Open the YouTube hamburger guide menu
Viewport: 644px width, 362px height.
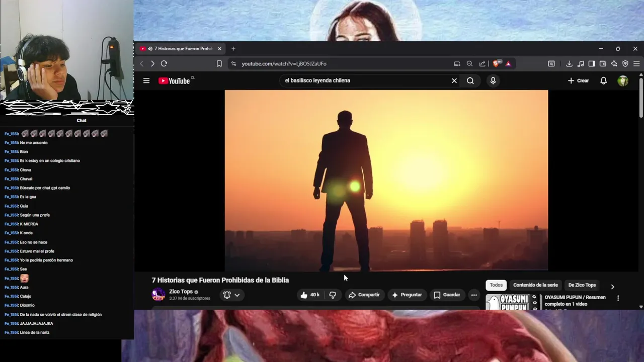[146, 80]
